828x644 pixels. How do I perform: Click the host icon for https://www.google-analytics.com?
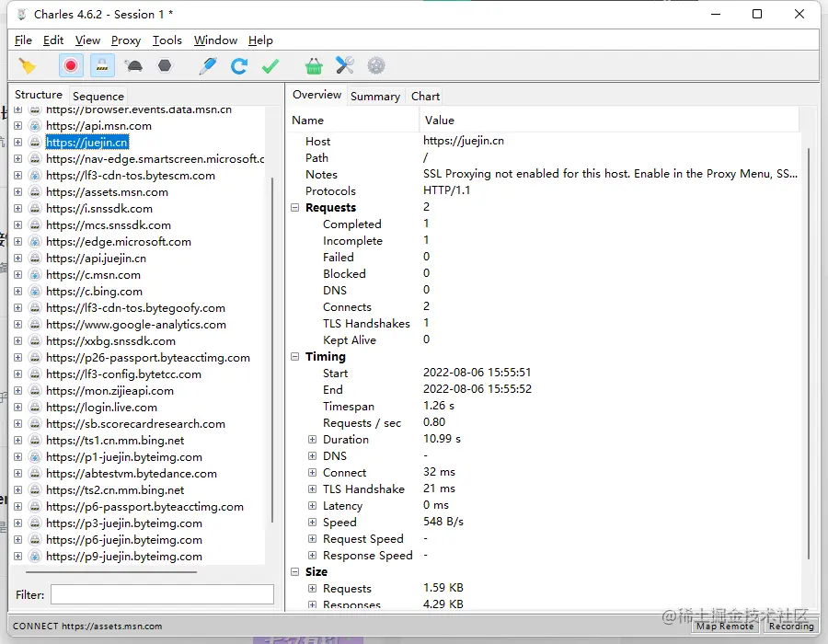click(35, 324)
